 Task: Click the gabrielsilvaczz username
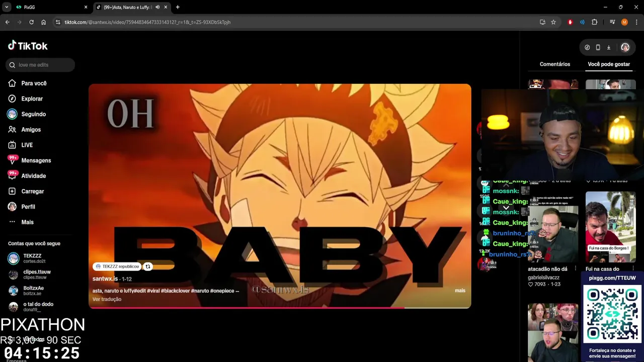[543, 278]
